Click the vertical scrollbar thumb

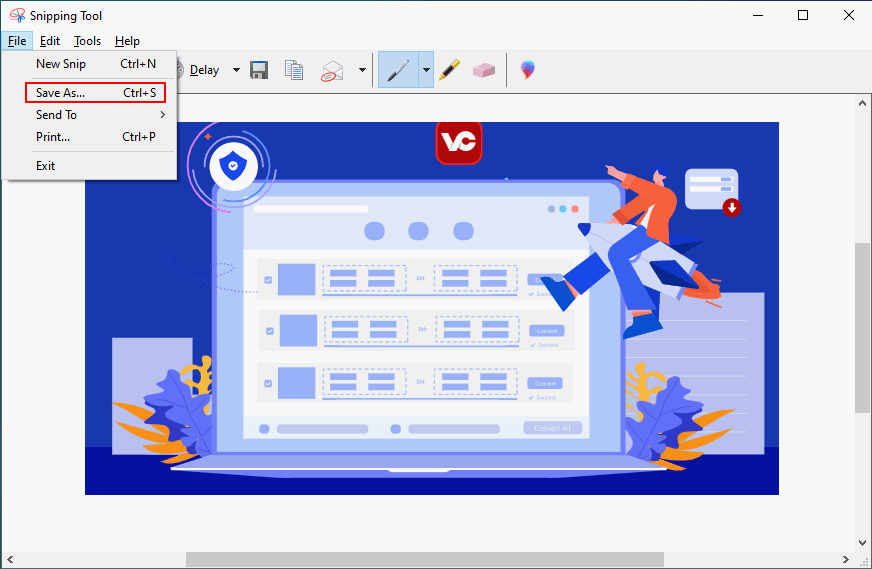tap(863, 328)
